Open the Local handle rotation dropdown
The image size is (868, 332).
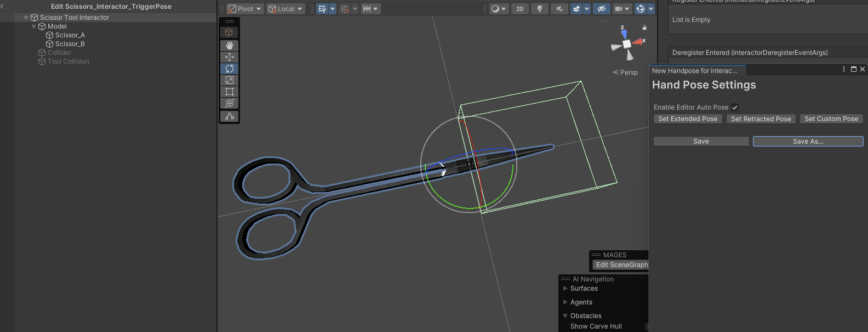coord(285,9)
